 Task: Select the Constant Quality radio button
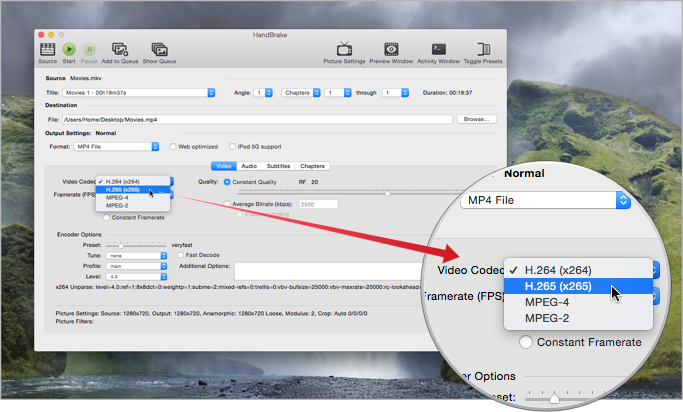(227, 182)
